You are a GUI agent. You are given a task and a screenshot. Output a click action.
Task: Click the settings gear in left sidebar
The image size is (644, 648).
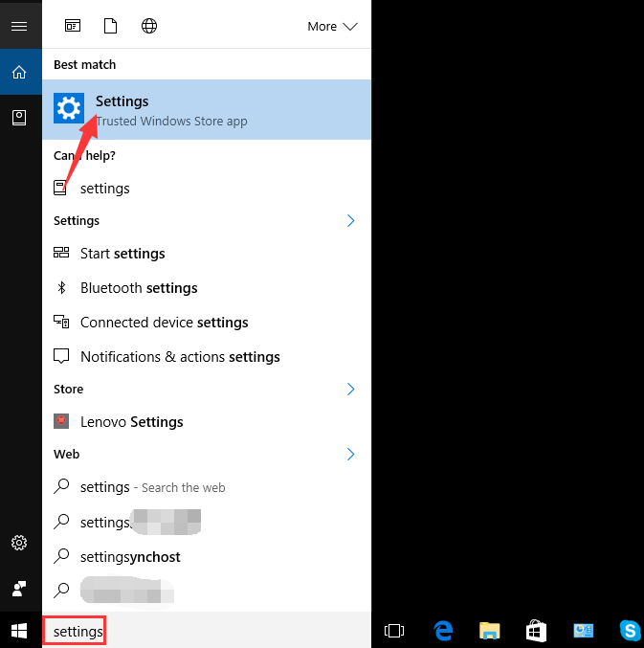(19, 543)
